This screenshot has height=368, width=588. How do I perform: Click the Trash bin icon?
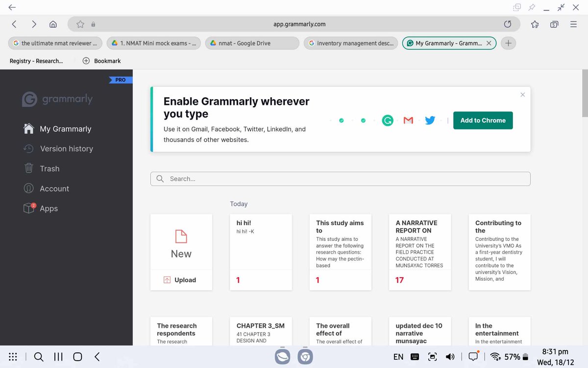[x=29, y=168]
